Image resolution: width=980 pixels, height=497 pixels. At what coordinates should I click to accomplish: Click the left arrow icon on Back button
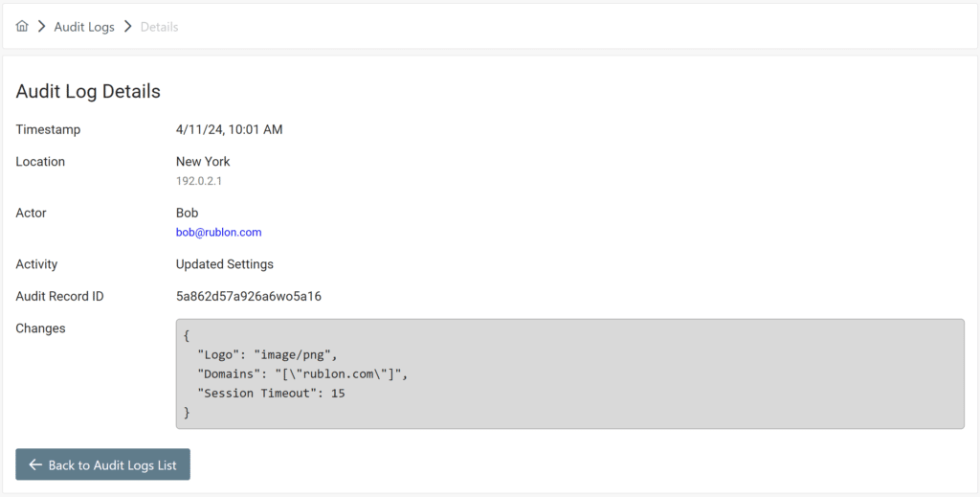click(x=35, y=465)
